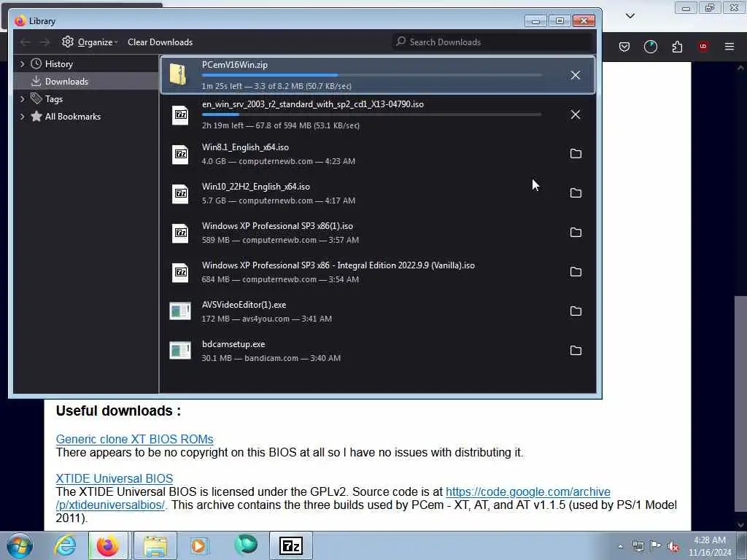Cancel the PCemV16Win.zip download
Viewport: 747px width, 560px height.
(575, 75)
